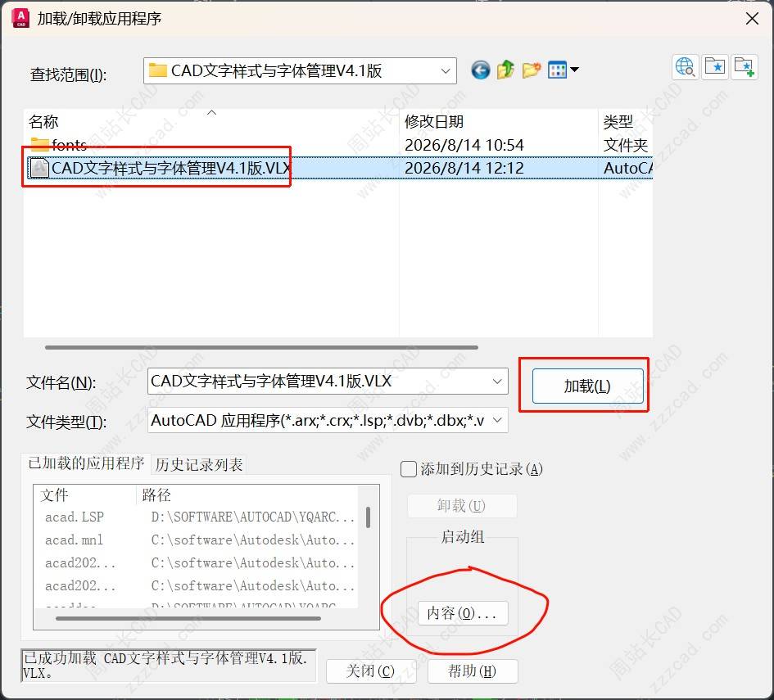Image resolution: width=774 pixels, height=700 pixels.
Task: Click the 卸载(U) button
Action: (x=462, y=506)
